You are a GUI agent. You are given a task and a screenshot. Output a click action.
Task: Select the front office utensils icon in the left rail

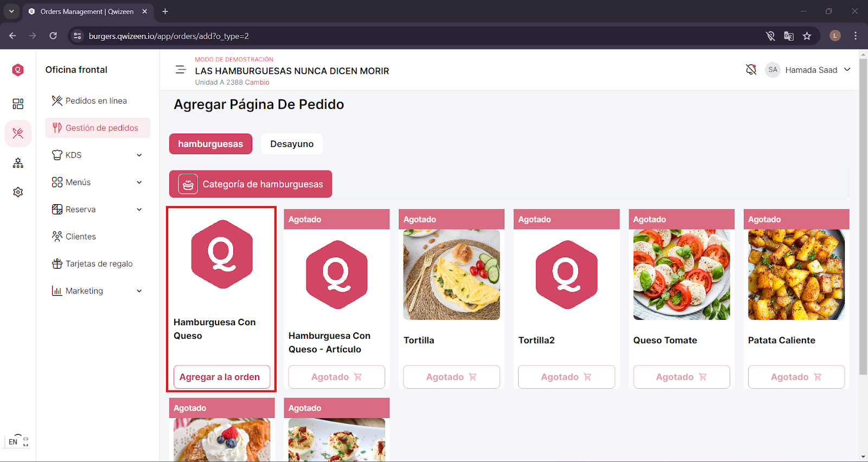pyautogui.click(x=18, y=134)
